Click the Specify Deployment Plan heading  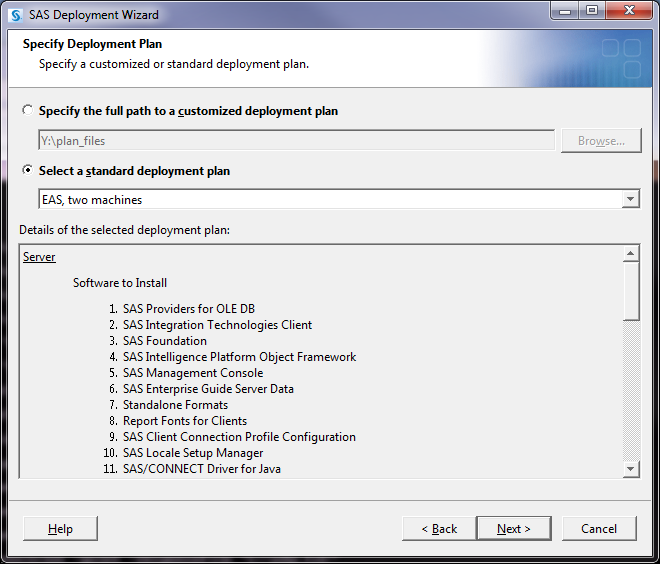[92, 44]
